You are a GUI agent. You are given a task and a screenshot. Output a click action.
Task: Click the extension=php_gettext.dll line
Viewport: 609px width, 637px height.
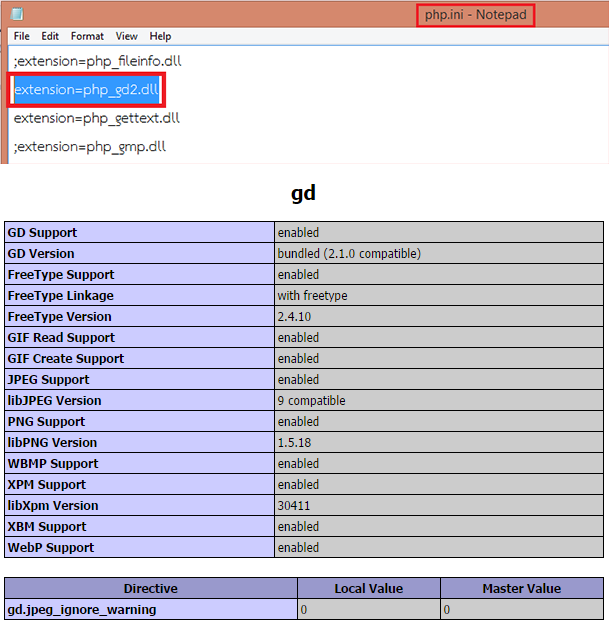97,118
